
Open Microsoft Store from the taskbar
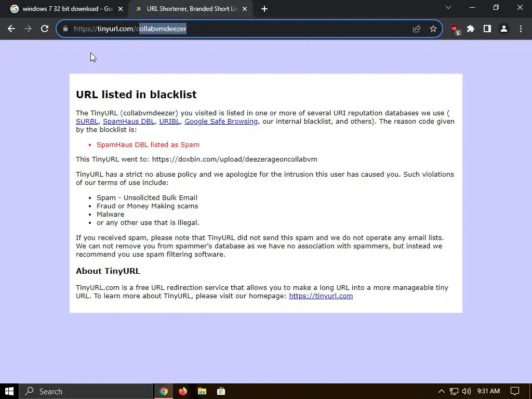tap(221, 391)
